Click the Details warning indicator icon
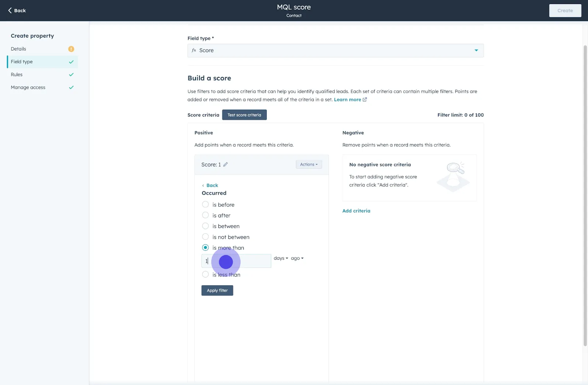 [71, 49]
